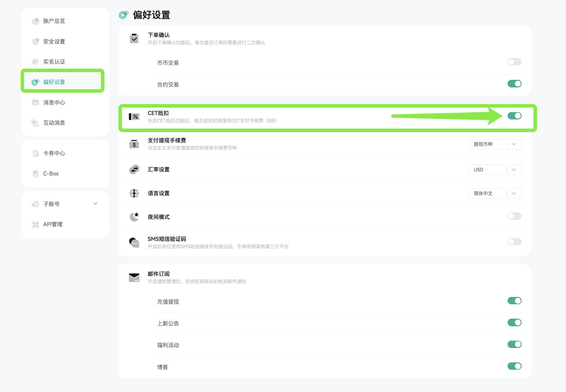Image resolution: width=566 pixels, height=392 pixels.
Task: Click the 上新公告 row label
Action: pyautogui.click(x=168, y=323)
